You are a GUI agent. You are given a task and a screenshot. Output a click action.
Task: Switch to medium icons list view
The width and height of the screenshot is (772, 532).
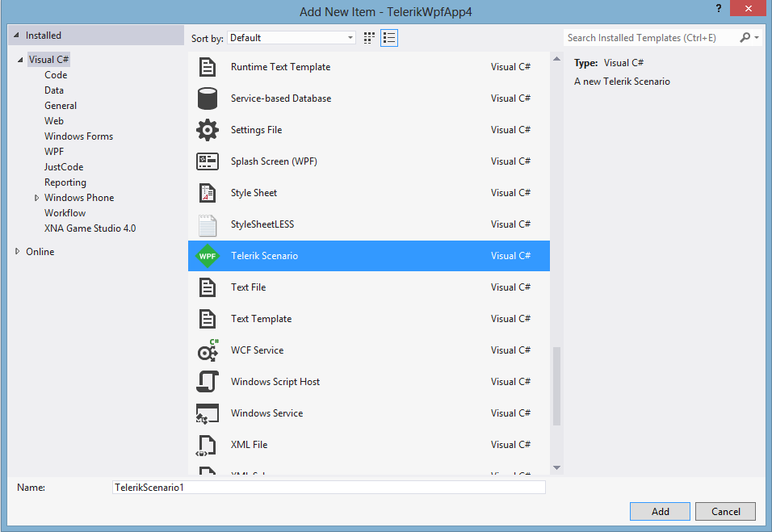389,38
